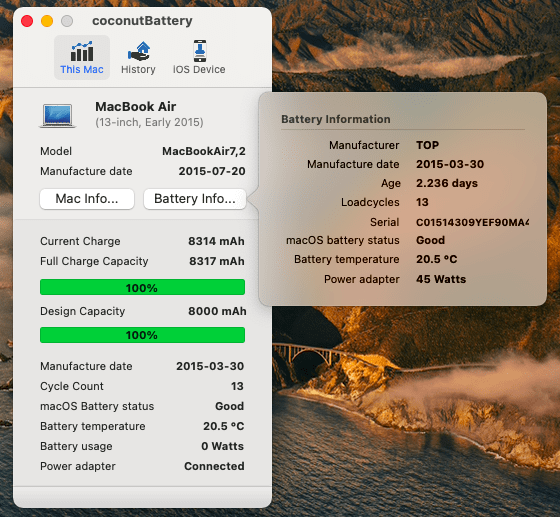Click the Model label
Viewport: 560px width, 517px height.
(56, 151)
